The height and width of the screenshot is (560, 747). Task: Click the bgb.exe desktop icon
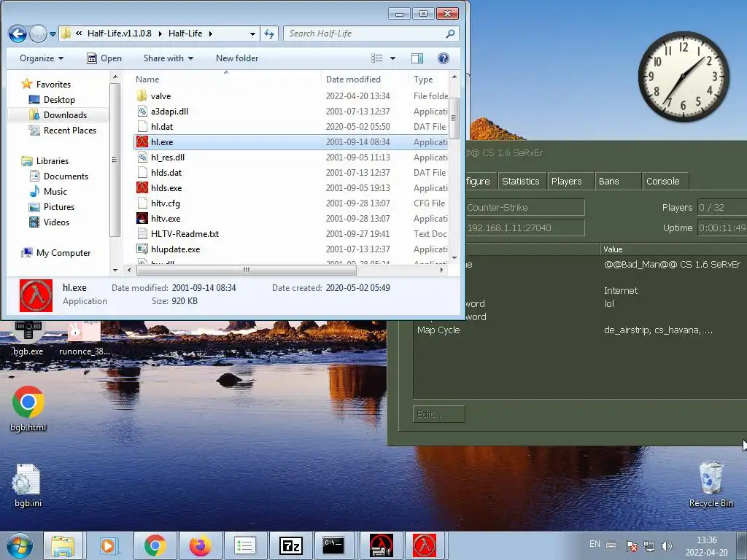point(28,338)
